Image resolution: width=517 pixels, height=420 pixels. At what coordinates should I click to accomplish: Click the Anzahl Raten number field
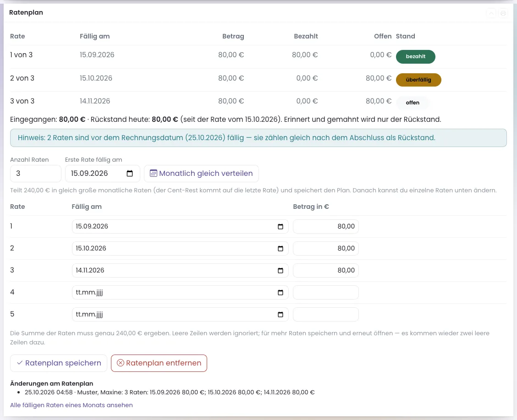point(36,174)
